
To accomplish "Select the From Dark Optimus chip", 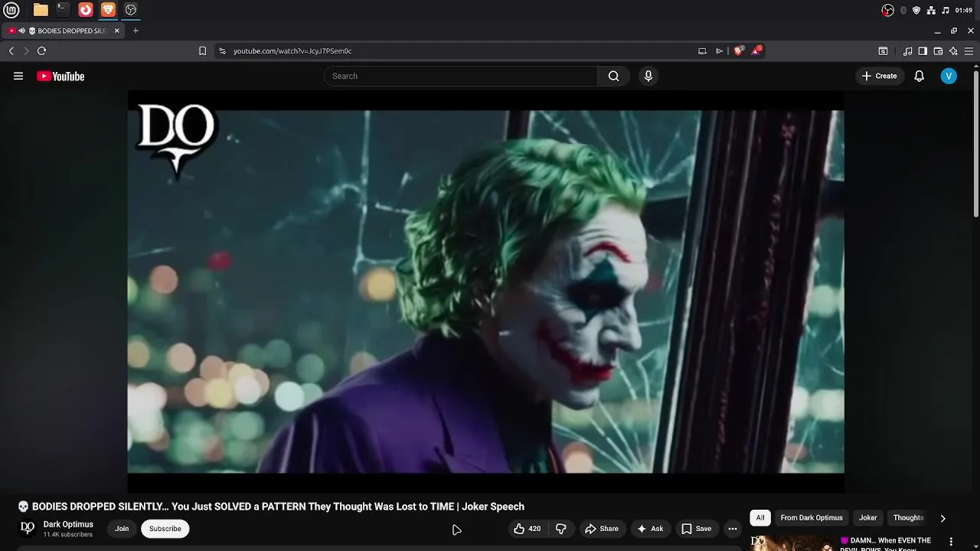I will point(812,517).
